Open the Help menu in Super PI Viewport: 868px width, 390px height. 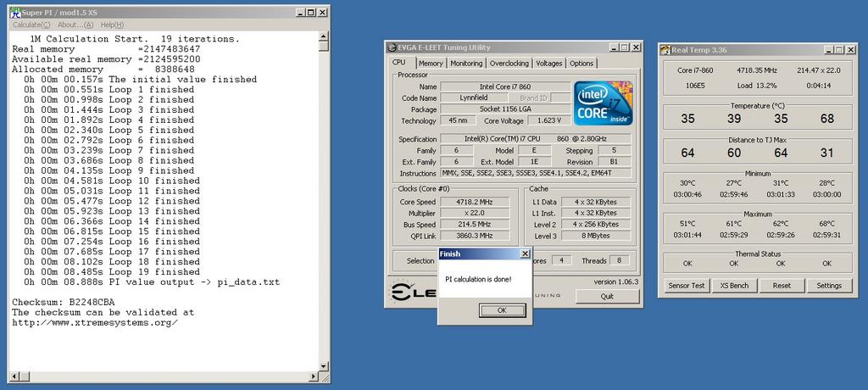pos(113,25)
